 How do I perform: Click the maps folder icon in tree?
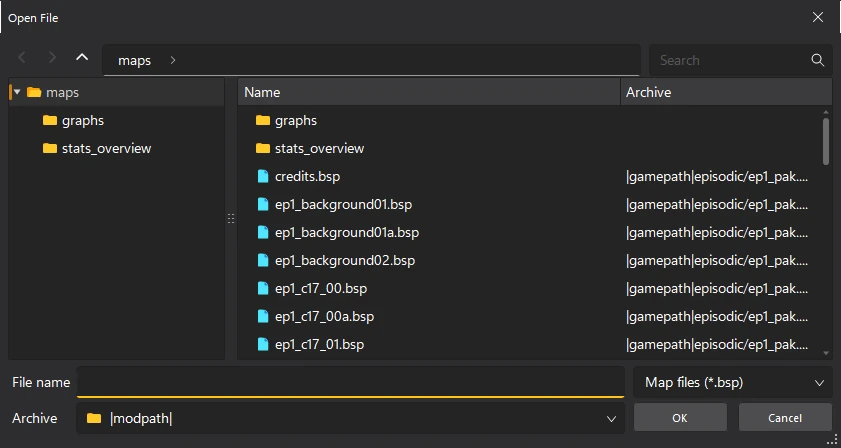coord(34,92)
